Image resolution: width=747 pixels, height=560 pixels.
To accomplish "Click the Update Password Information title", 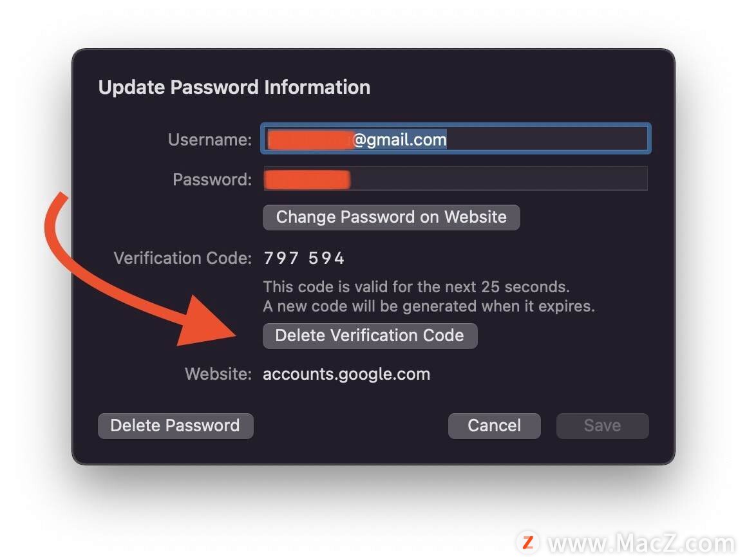I will pyautogui.click(x=234, y=88).
